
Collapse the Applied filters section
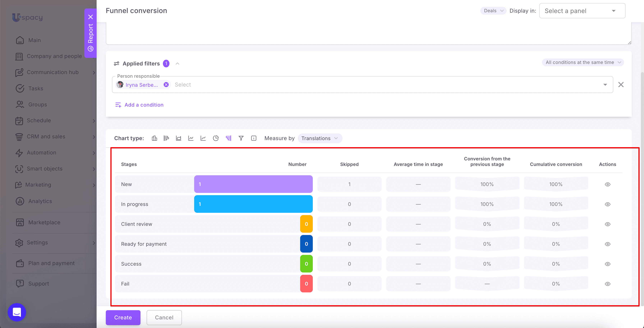[x=177, y=64]
